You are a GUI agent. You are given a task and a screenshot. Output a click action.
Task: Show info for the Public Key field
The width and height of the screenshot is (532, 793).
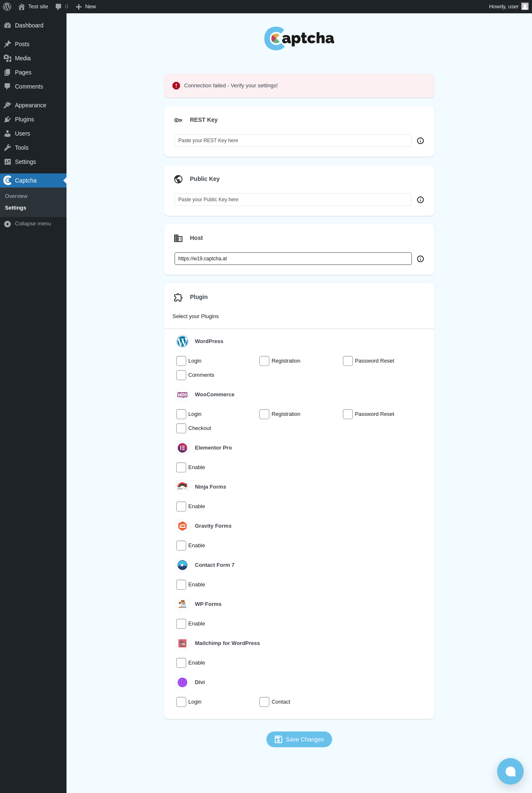[x=421, y=200]
